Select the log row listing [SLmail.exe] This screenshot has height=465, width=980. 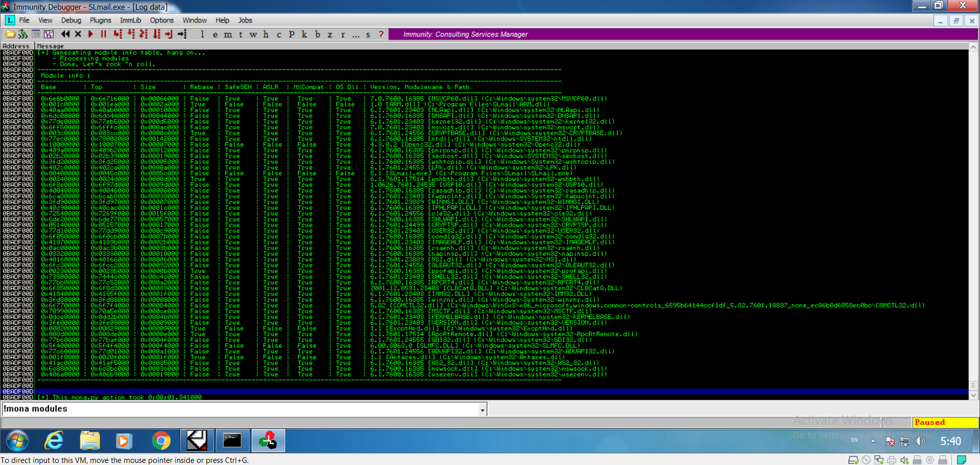485,173
